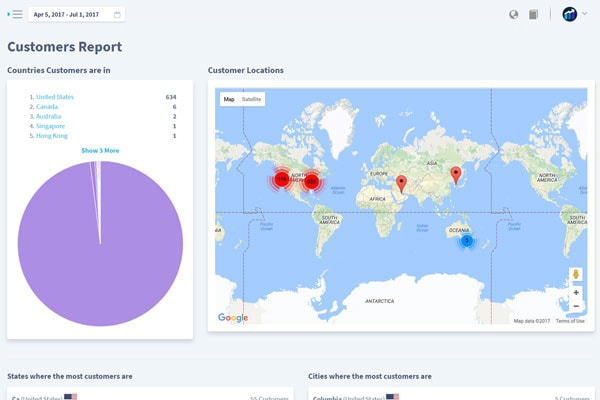Expand the account dropdown chevron
Image resolution: width=600 pixels, height=400 pixels.
[584, 13]
